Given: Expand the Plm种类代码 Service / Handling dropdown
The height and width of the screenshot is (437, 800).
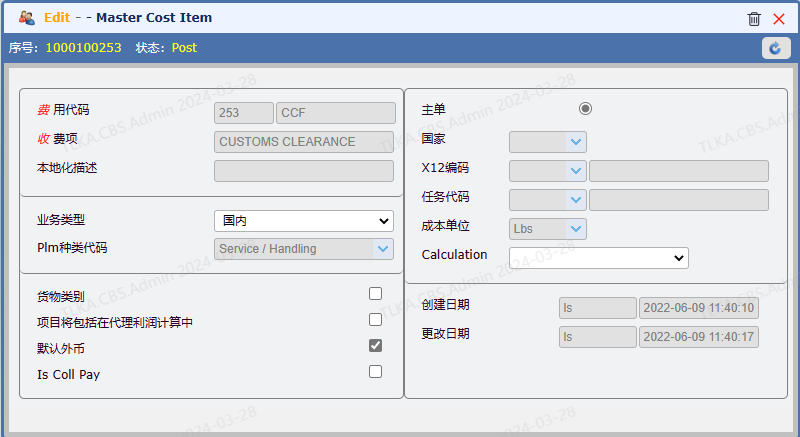Looking at the screenshot, I should tap(304, 249).
